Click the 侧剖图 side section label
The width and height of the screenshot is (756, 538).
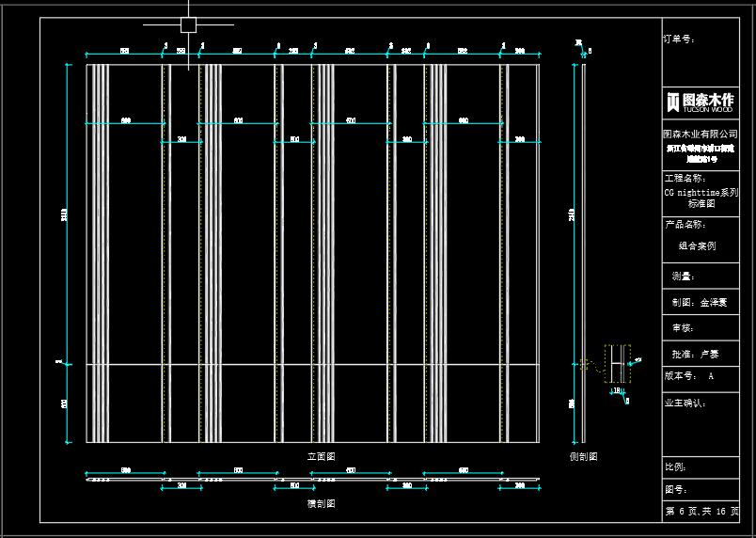click(583, 456)
